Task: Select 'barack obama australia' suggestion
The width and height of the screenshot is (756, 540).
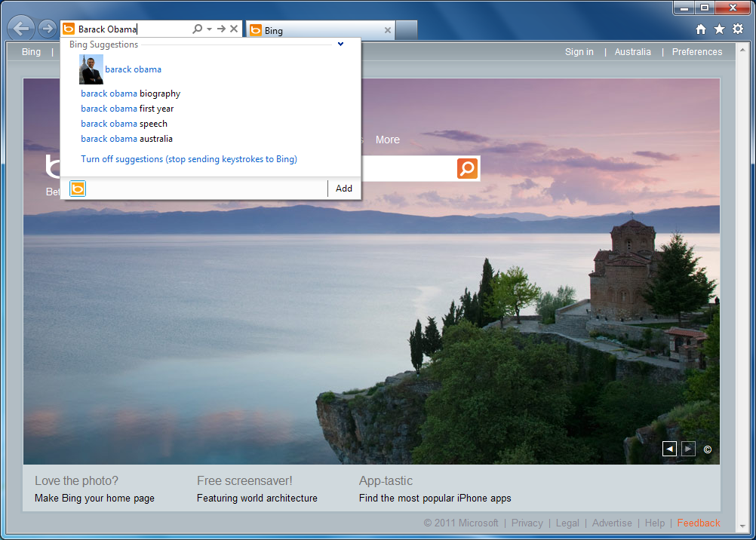Action: 127,138
